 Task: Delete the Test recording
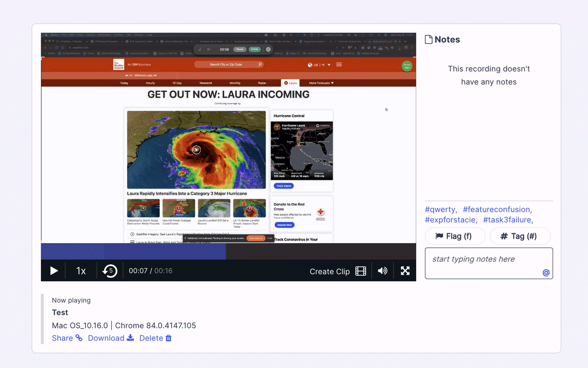155,338
